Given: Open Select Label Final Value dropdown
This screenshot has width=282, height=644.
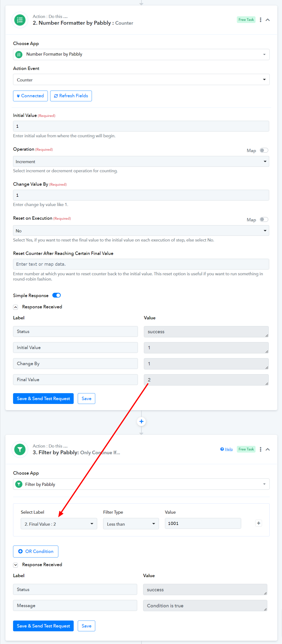Looking at the screenshot, I should point(59,524).
